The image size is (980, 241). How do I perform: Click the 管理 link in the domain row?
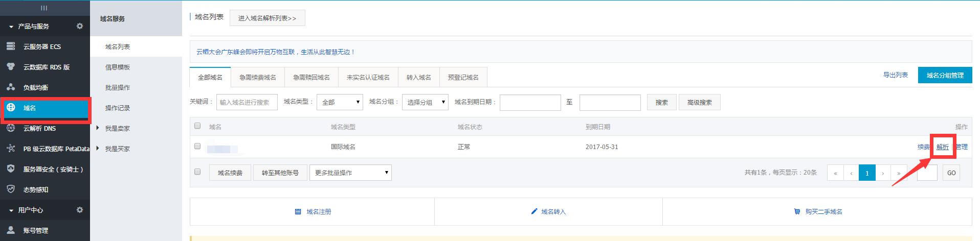tap(962, 147)
